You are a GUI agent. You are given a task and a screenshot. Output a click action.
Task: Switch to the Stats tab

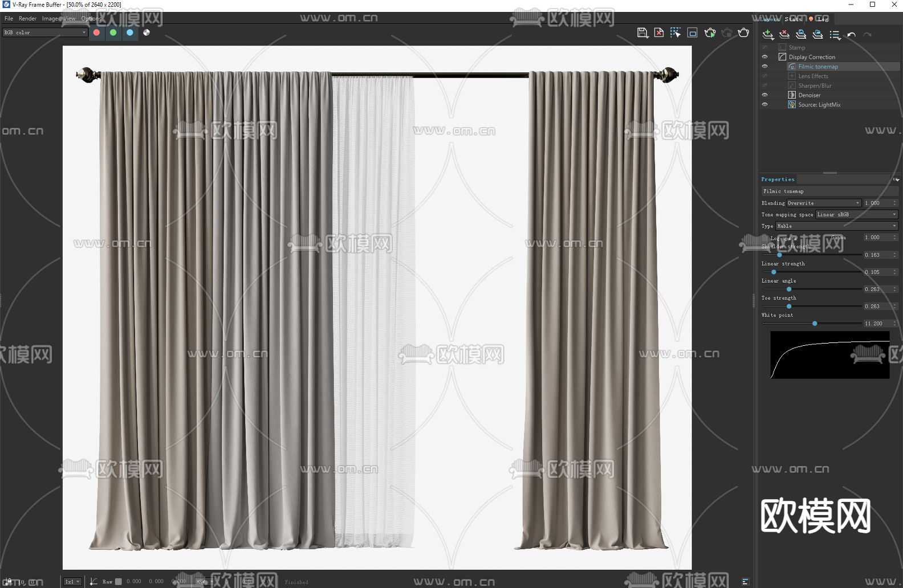pos(793,19)
